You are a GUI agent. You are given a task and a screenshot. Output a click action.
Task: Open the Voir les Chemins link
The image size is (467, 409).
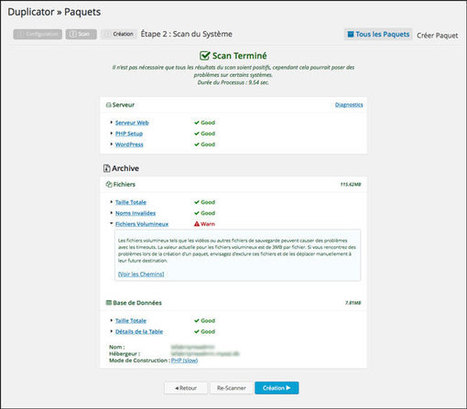(x=141, y=274)
